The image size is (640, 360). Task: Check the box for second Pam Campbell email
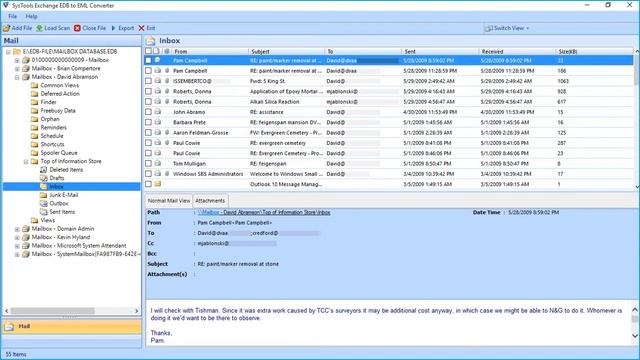pos(149,71)
